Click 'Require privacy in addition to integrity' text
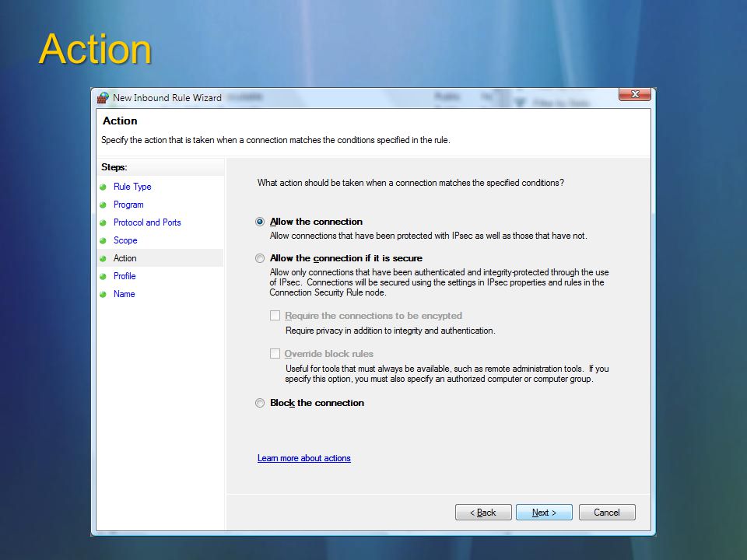This screenshot has height=560, width=747. 390,331
